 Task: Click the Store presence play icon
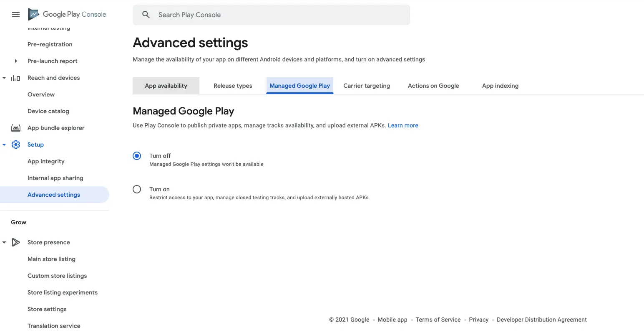16,242
